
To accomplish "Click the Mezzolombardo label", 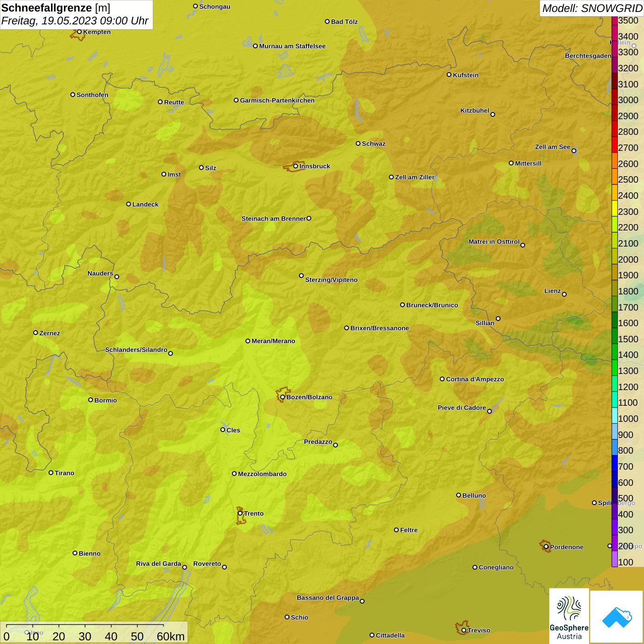I will pos(262,474).
